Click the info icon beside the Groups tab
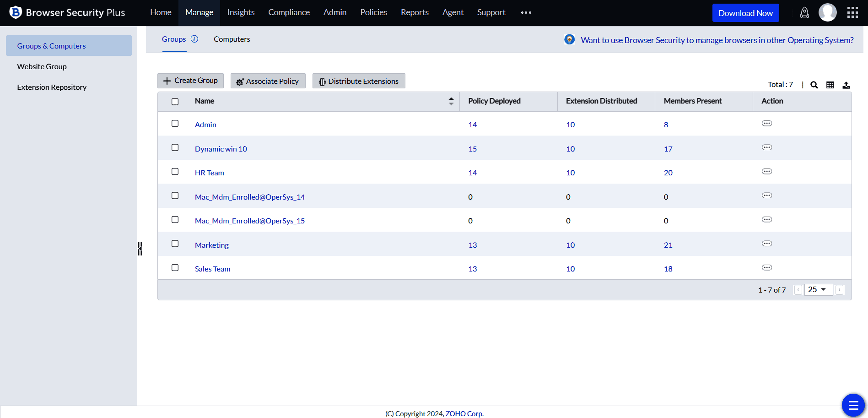 (x=194, y=39)
